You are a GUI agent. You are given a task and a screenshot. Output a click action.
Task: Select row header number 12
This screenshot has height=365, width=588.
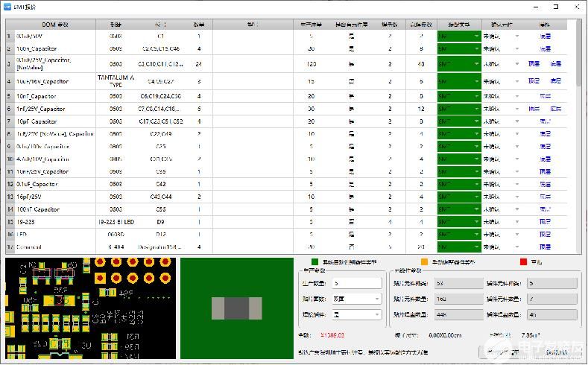click(x=10, y=184)
